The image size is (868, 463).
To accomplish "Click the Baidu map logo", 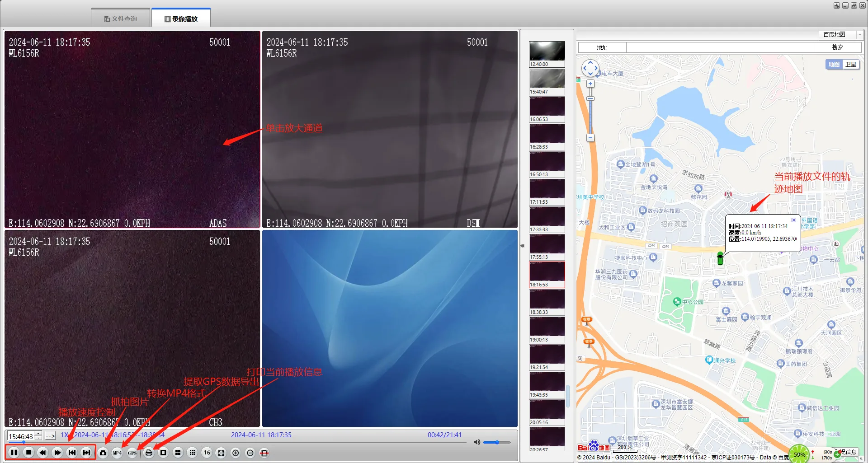I will (594, 446).
